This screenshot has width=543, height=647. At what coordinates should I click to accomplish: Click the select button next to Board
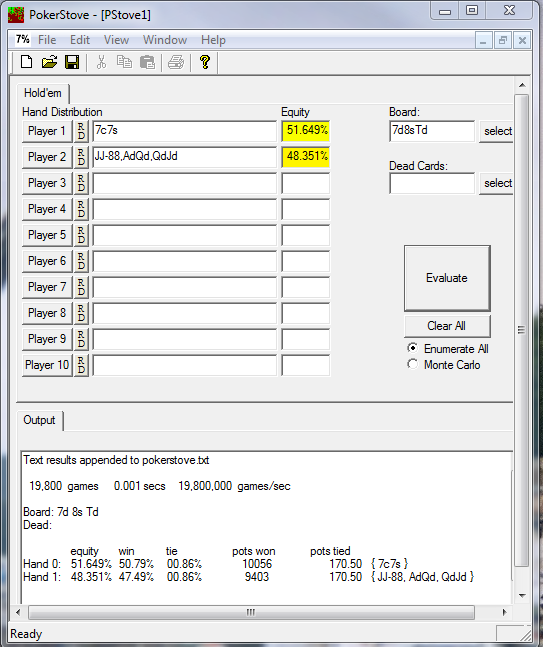[x=496, y=131]
